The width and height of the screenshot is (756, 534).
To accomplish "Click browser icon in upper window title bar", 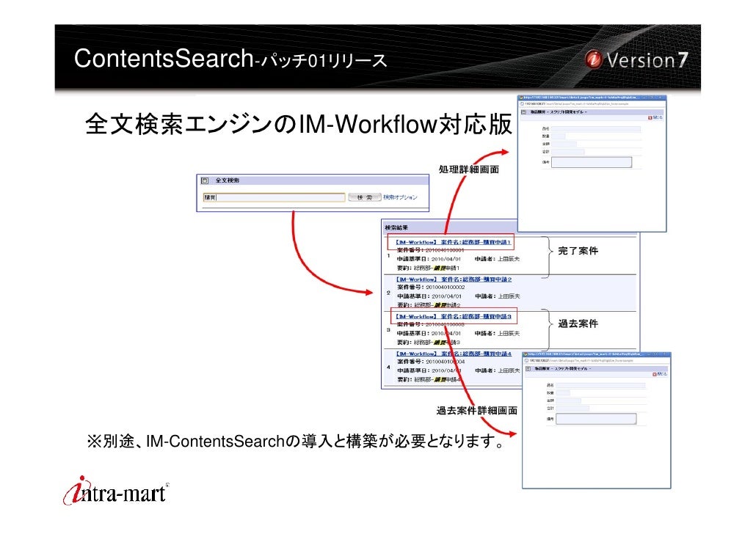I will coord(521,98).
